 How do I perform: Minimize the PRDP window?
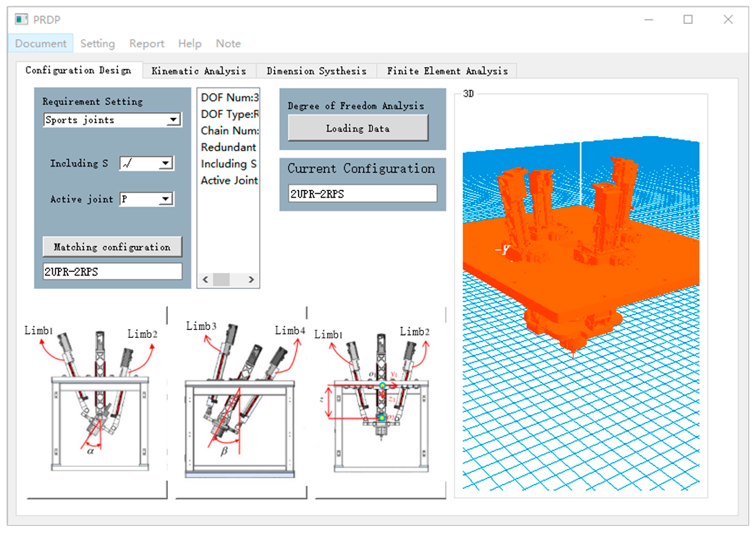coord(648,19)
